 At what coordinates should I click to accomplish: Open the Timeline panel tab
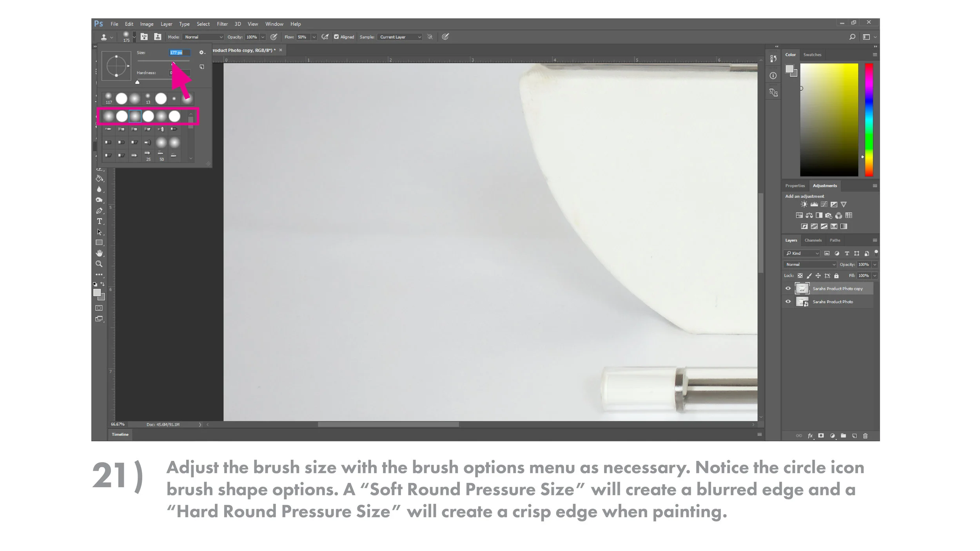[120, 434]
